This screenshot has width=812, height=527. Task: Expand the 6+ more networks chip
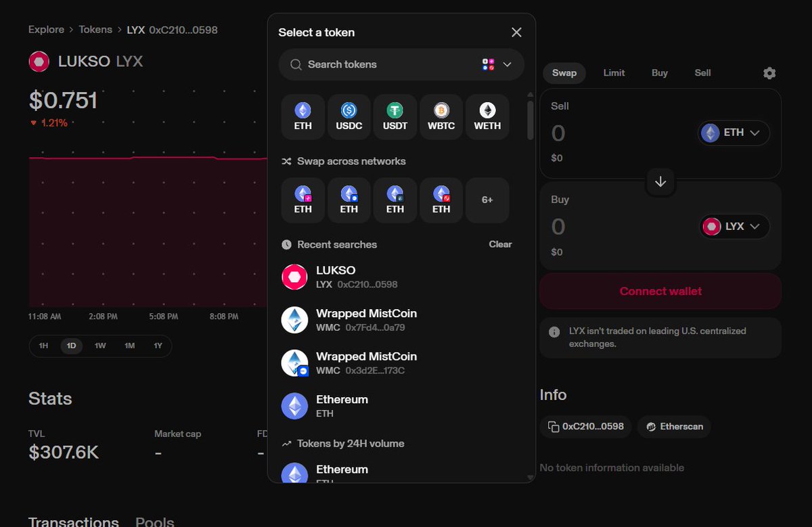click(487, 200)
